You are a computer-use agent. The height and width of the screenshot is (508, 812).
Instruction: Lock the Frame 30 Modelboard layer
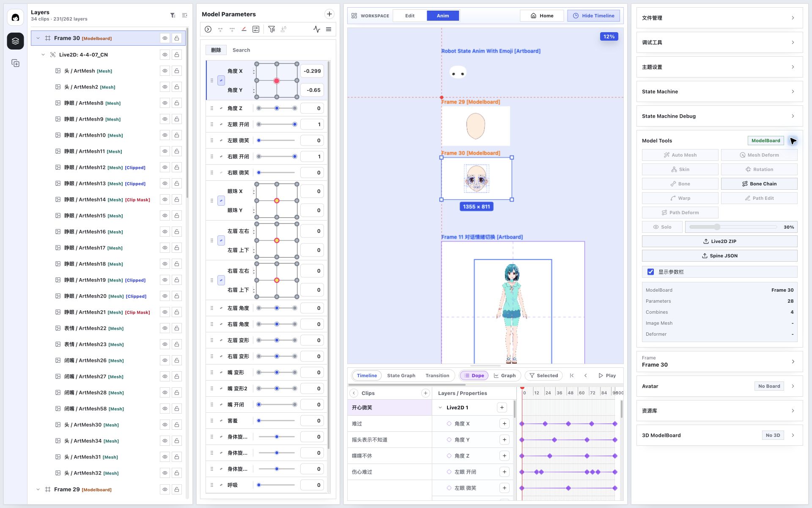177,38
